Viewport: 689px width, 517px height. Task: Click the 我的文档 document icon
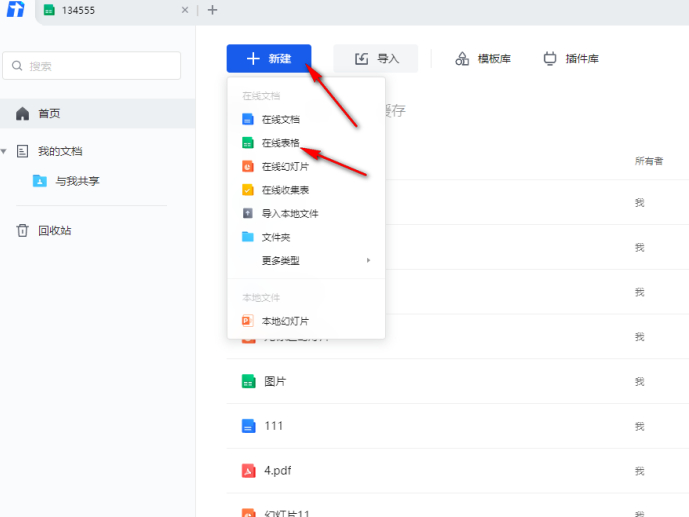click(x=22, y=152)
